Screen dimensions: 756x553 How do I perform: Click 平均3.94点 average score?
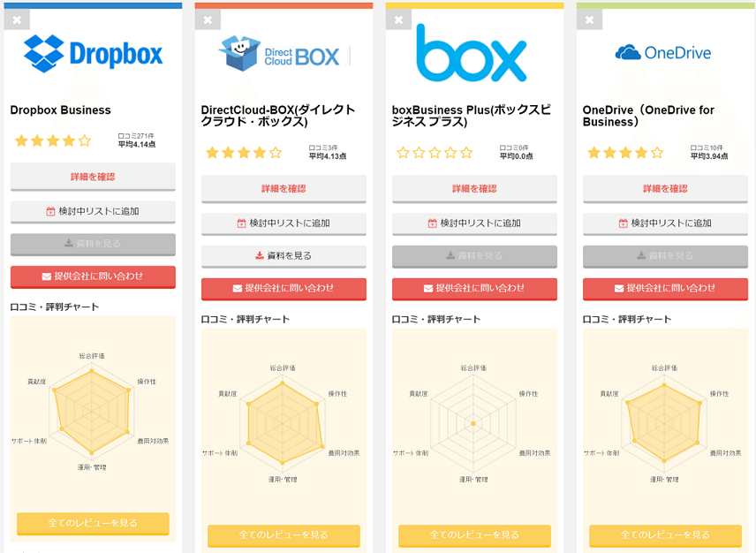pos(709,156)
